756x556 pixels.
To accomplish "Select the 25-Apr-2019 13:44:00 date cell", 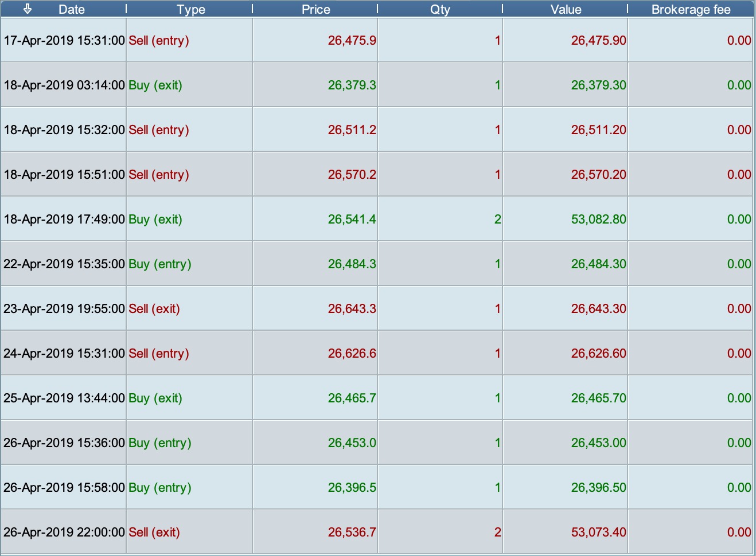I will 64,398.
